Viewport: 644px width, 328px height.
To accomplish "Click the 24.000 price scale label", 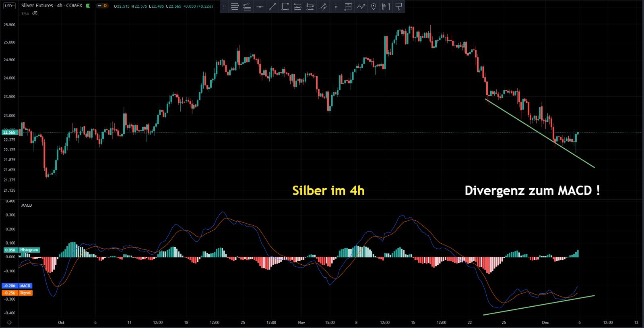I will pyautogui.click(x=9, y=78).
